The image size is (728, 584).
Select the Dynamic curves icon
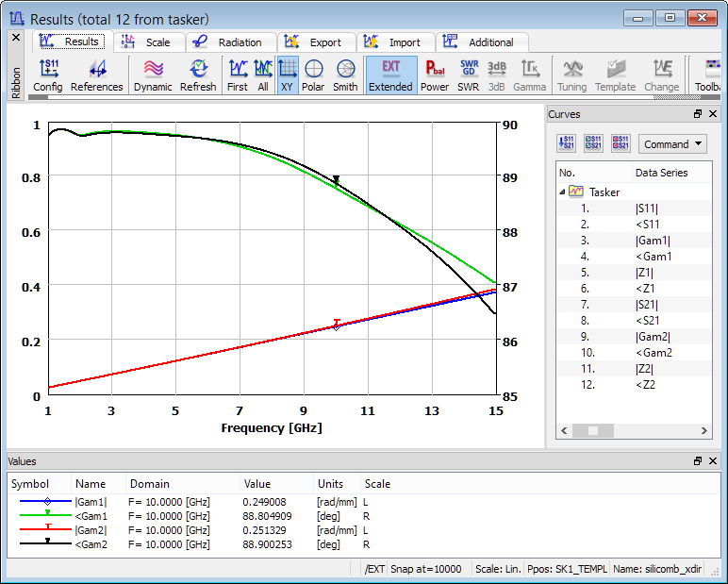point(153,75)
